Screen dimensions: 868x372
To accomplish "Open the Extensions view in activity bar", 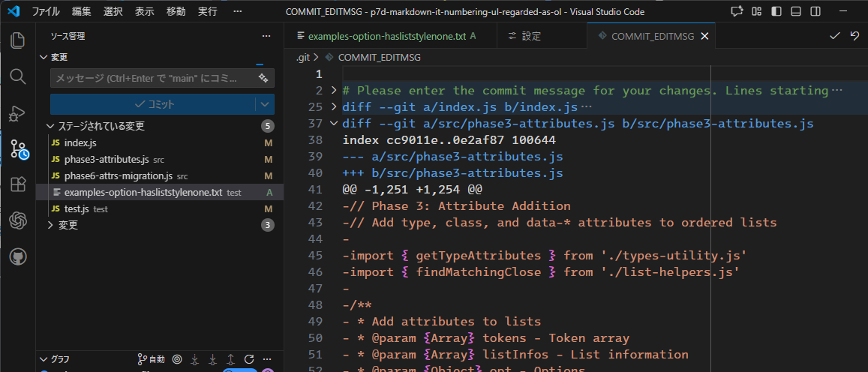I will 17,184.
